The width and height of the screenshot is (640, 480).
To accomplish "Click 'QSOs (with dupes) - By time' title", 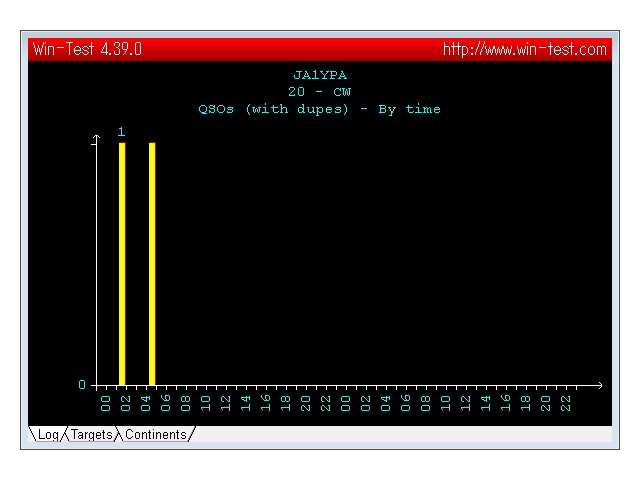I will tap(319, 109).
